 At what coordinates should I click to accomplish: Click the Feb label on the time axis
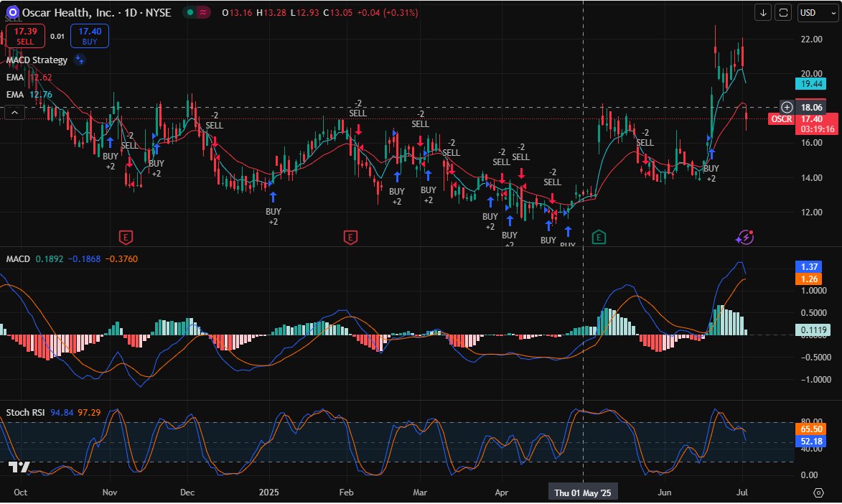point(347,493)
